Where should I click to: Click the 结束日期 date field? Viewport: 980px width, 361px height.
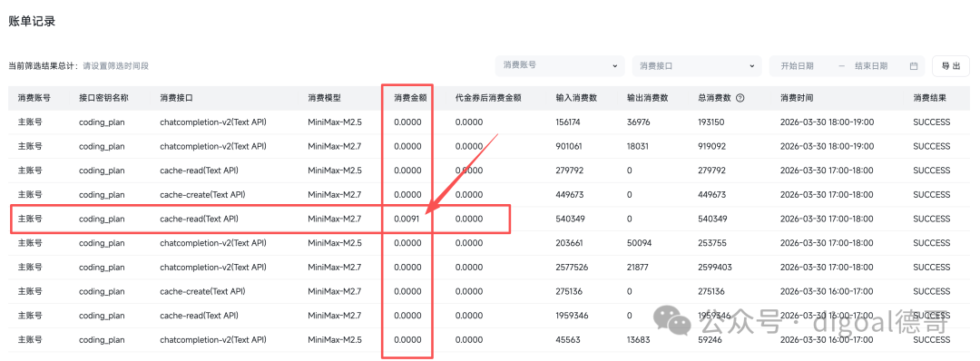point(871,65)
